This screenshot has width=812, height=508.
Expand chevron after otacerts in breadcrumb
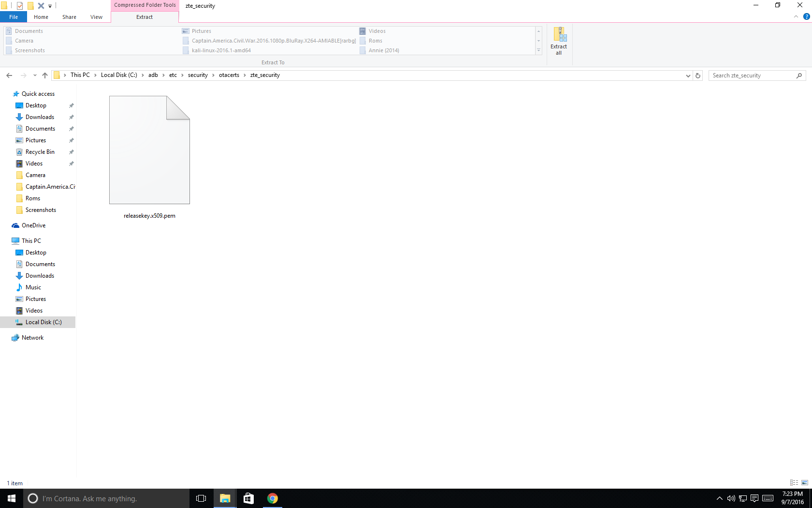pos(245,75)
